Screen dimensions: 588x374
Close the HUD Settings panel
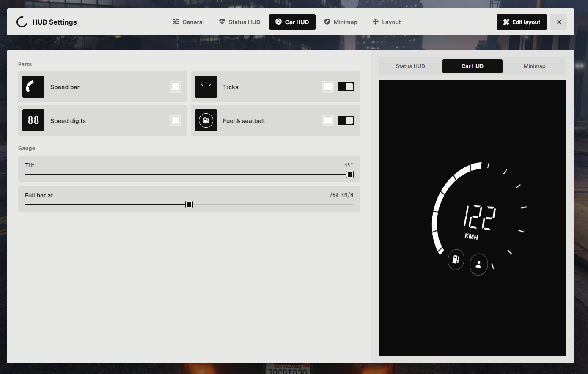coord(559,22)
